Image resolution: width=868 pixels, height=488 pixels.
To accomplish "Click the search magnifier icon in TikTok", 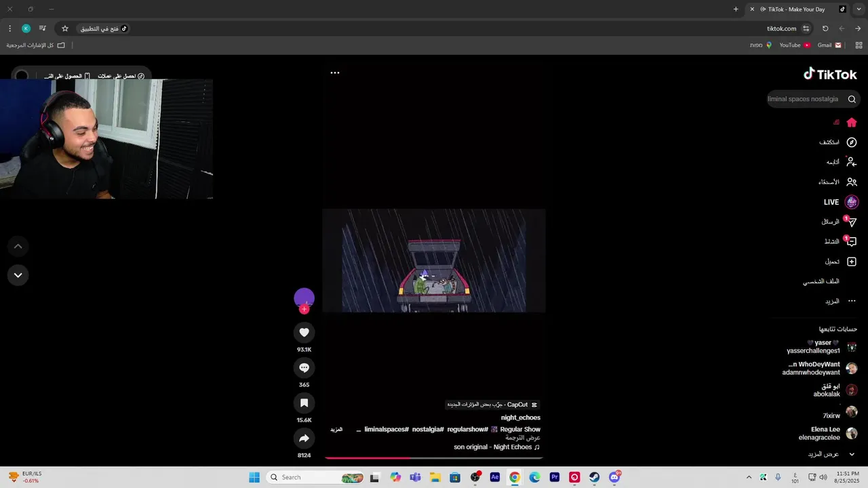I will [852, 99].
